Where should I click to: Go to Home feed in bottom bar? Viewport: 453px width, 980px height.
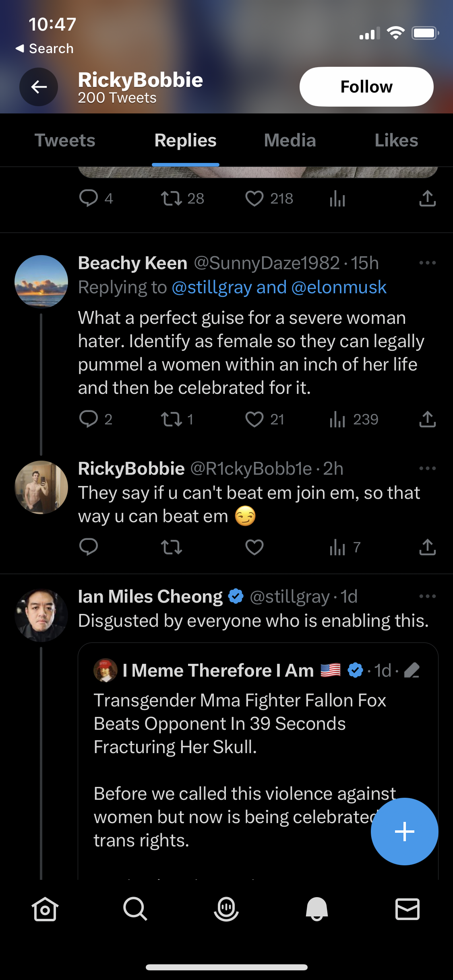tap(45, 909)
